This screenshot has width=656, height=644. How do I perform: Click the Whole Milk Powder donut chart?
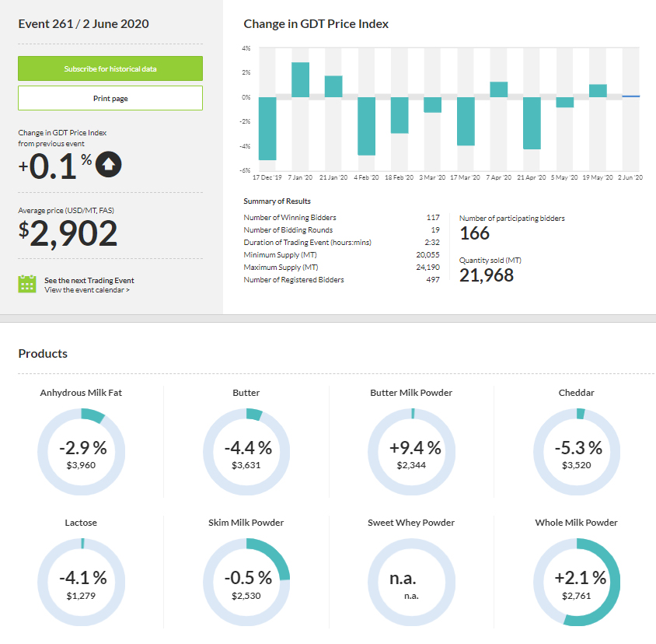576,582
